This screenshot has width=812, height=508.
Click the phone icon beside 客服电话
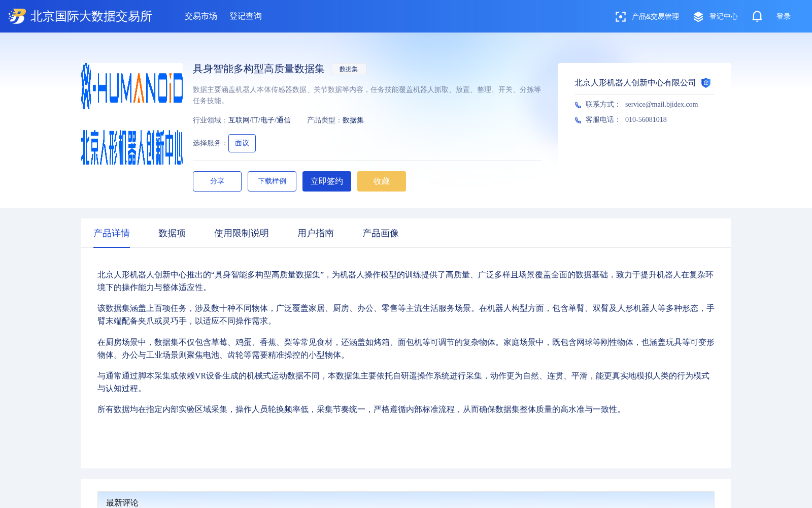[578, 120]
